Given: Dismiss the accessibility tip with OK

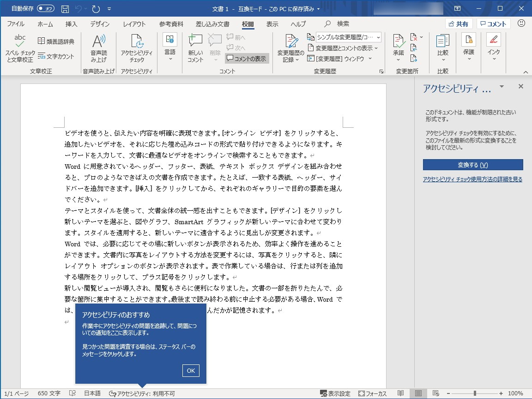Looking at the screenshot, I should click(x=191, y=370).
